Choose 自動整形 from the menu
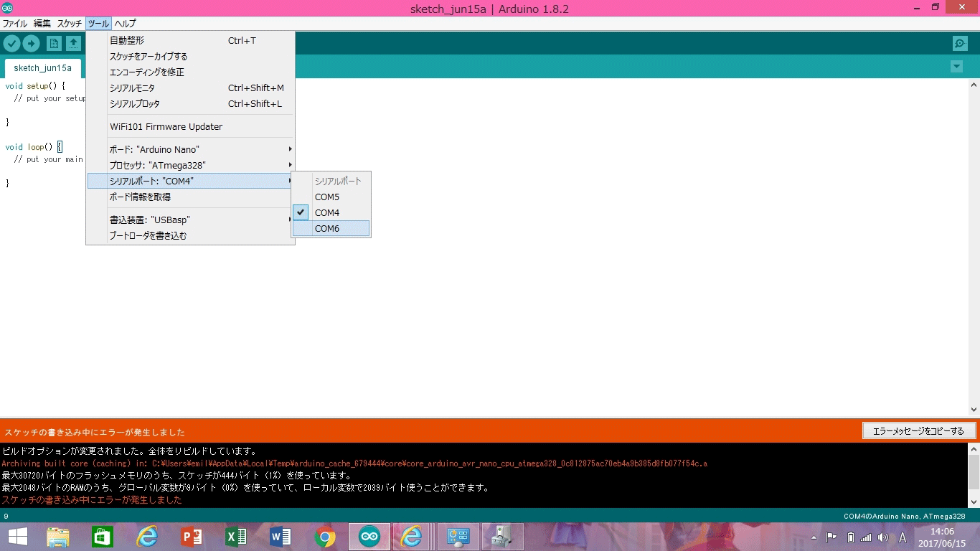 [190, 41]
